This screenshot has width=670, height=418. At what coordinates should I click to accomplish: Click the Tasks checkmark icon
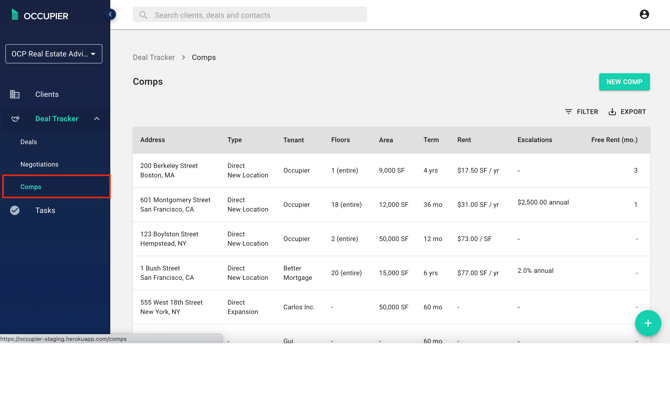point(15,210)
